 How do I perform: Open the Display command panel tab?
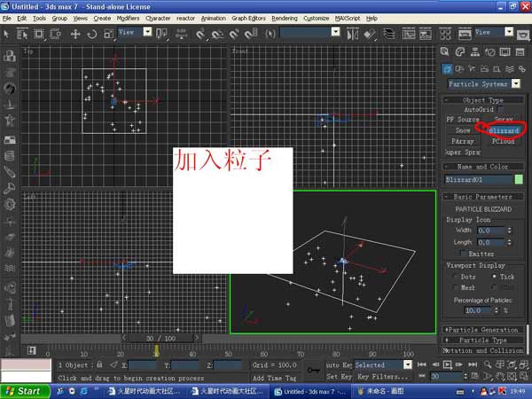[x=505, y=52]
